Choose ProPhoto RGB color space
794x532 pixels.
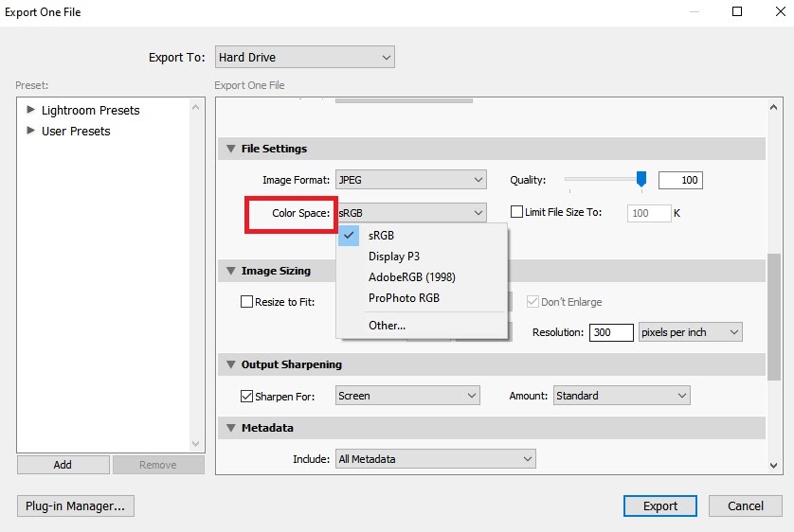(422, 298)
